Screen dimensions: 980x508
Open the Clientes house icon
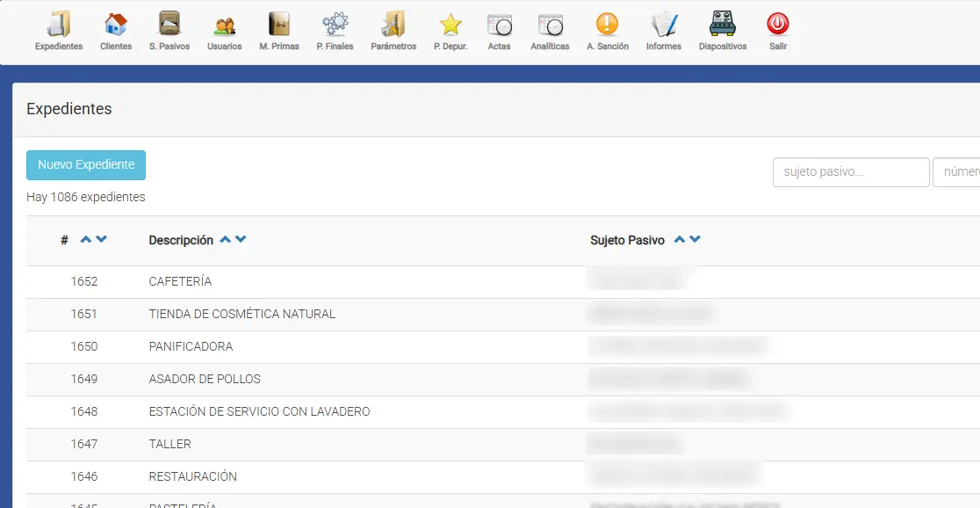116,25
